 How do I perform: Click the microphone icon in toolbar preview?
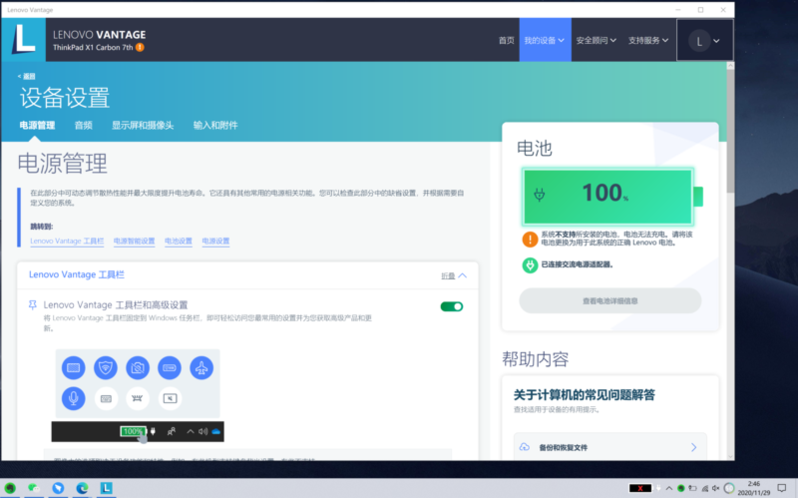pyautogui.click(x=73, y=398)
